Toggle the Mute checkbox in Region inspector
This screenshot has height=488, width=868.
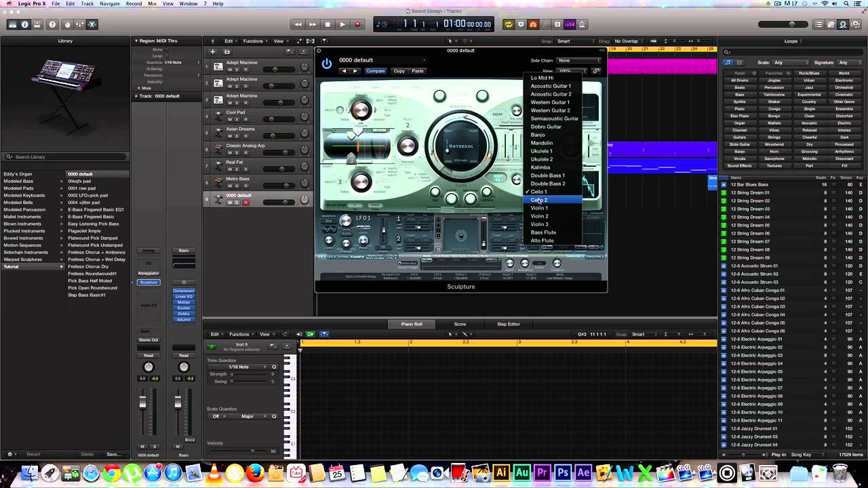click(x=166, y=49)
